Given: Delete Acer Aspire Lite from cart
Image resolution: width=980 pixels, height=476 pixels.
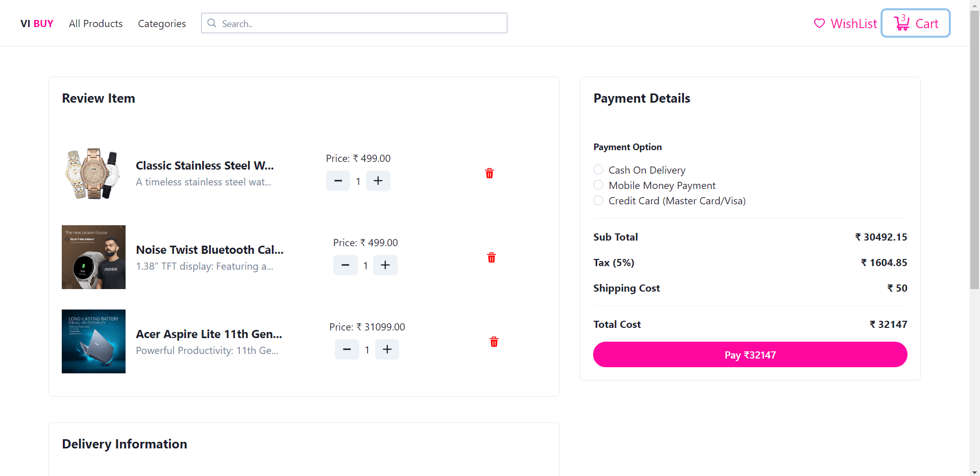Looking at the screenshot, I should point(494,342).
